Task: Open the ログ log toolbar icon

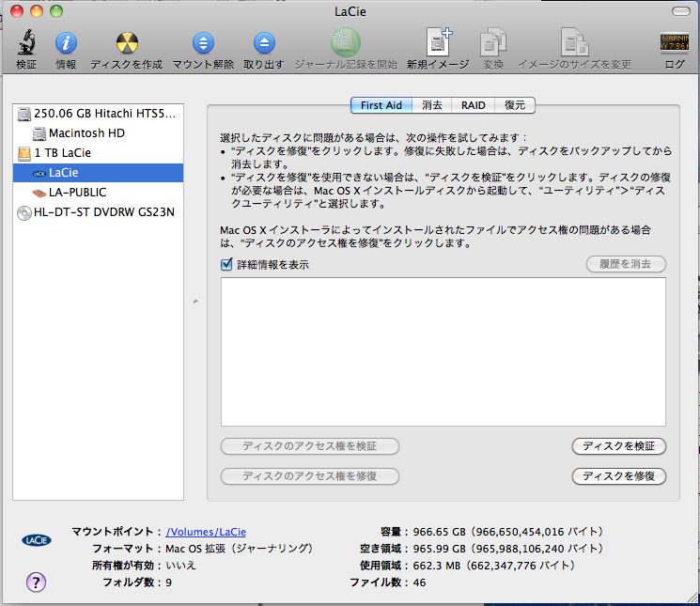Action: pyautogui.click(x=674, y=43)
